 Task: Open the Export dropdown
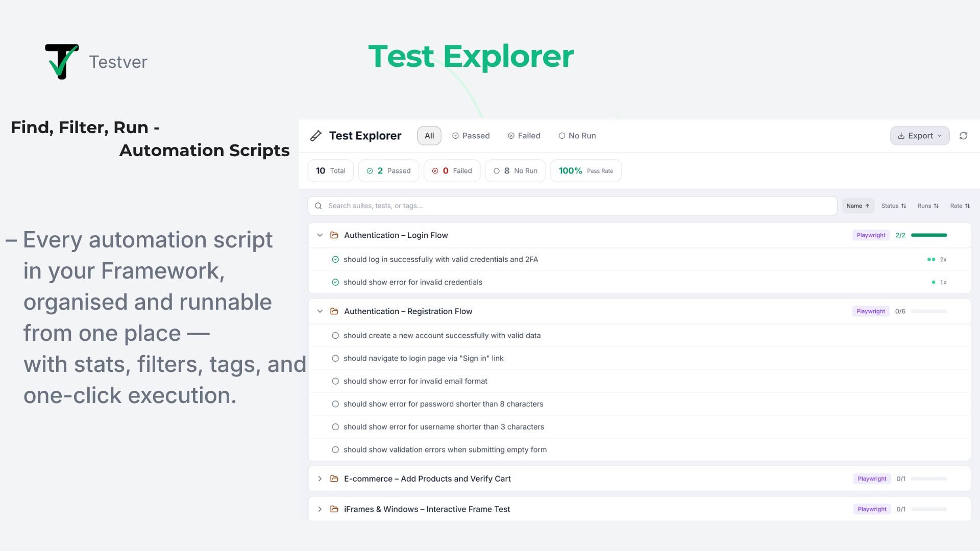pyautogui.click(x=920, y=136)
